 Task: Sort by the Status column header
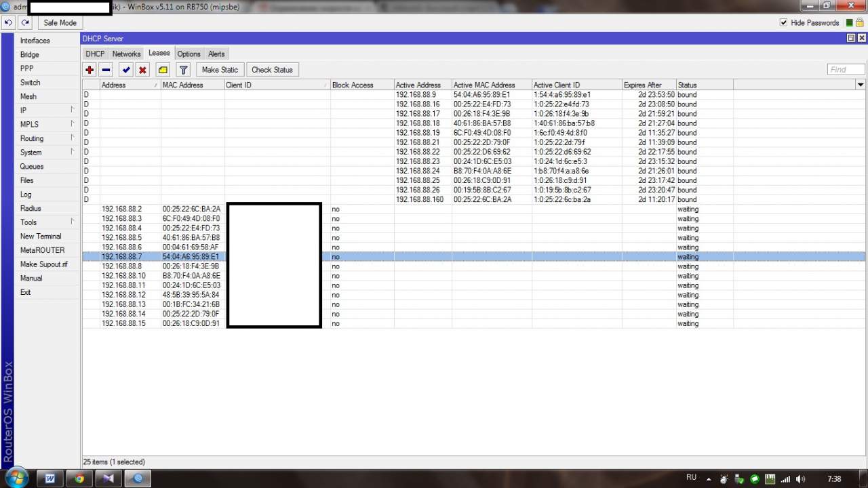705,85
